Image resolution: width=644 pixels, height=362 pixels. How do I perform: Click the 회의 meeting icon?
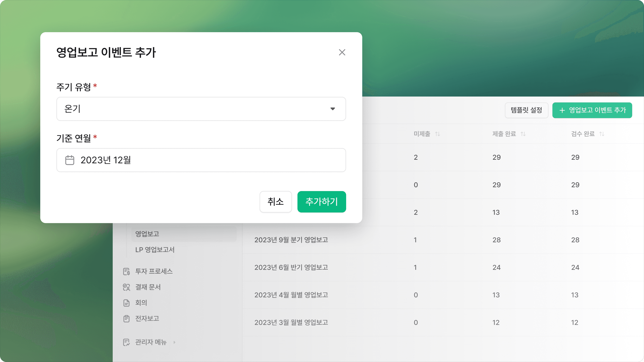tap(127, 303)
